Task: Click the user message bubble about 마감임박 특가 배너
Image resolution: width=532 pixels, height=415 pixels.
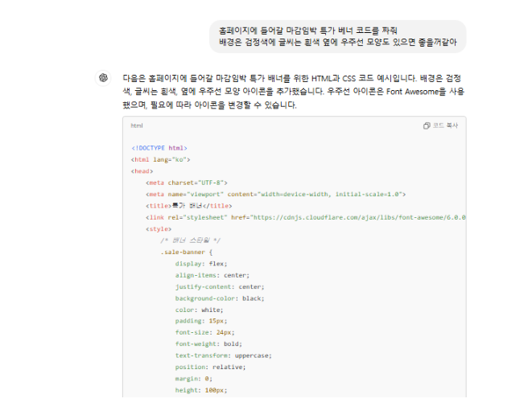Action: [338, 36]
